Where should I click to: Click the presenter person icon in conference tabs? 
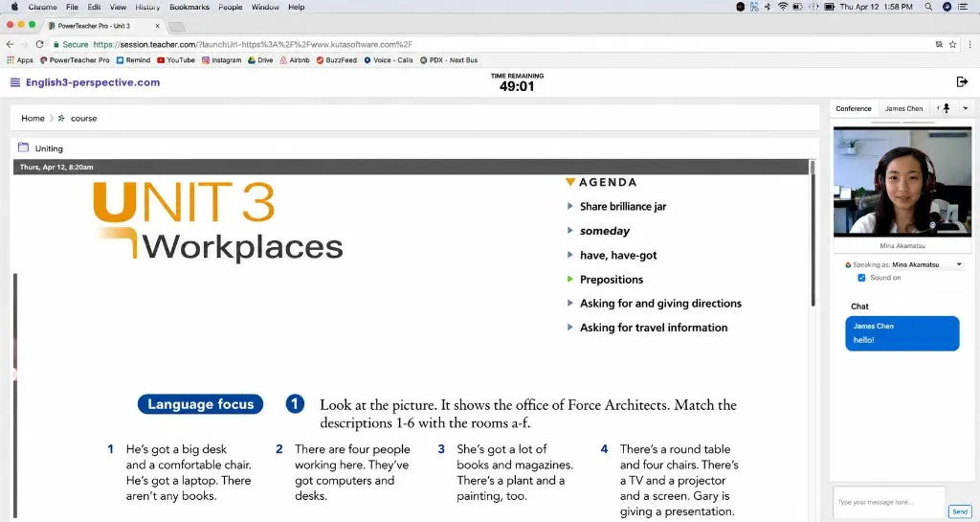(947, 108)
